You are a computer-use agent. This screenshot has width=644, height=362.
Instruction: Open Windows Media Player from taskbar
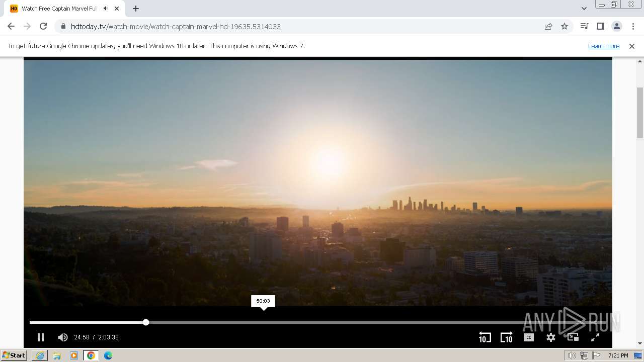[74, 355]
